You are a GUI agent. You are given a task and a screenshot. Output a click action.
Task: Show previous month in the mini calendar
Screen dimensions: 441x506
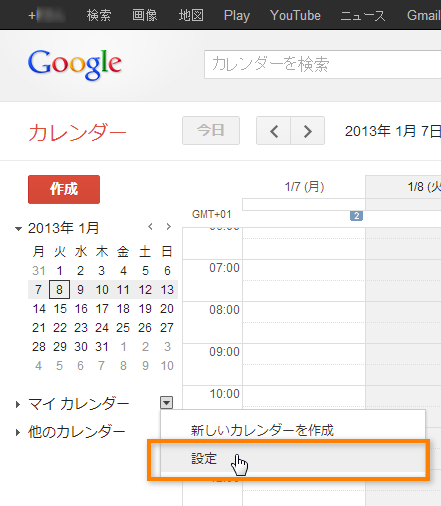(150, 227)
